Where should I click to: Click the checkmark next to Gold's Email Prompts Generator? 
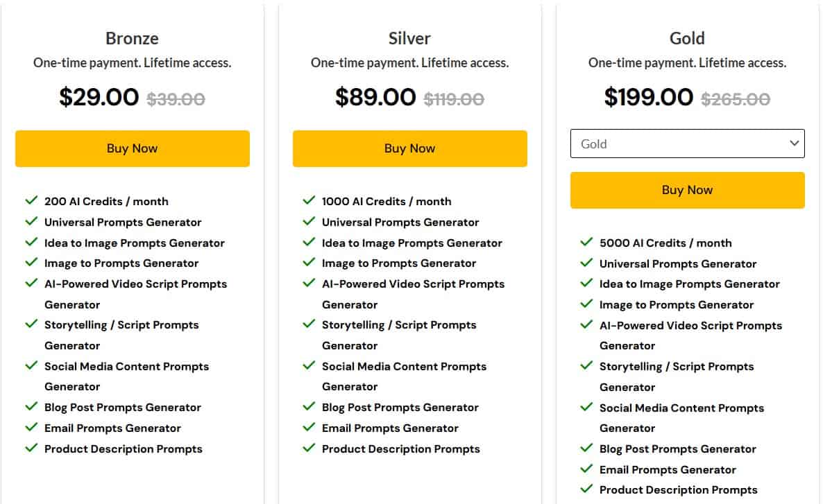pos(587,469)
